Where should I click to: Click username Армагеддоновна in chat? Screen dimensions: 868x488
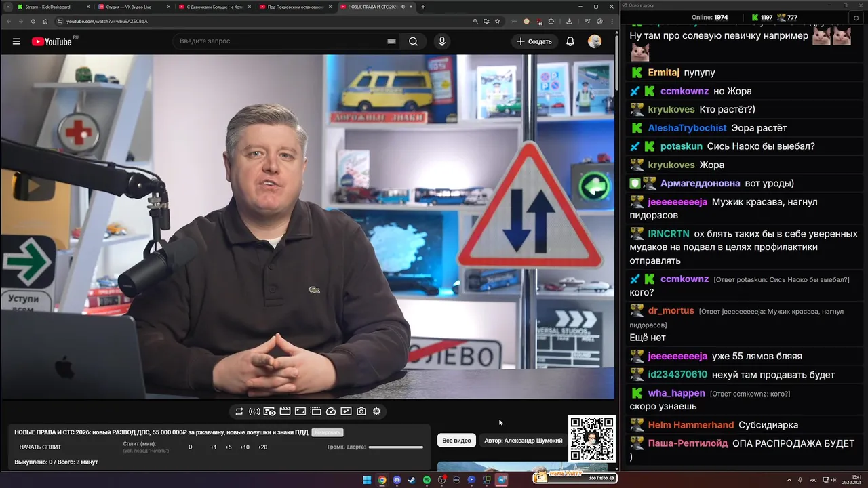coord(701,183)
